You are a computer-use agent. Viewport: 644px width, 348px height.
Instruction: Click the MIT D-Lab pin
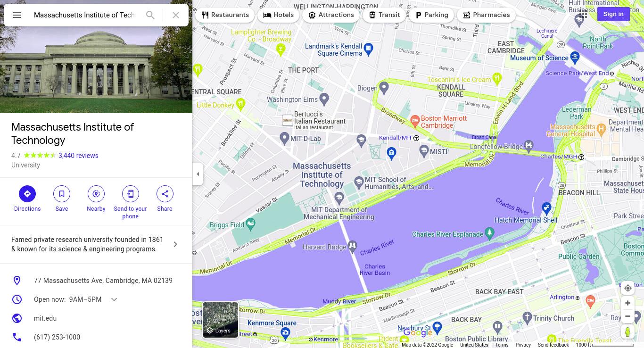click(284, 138)
